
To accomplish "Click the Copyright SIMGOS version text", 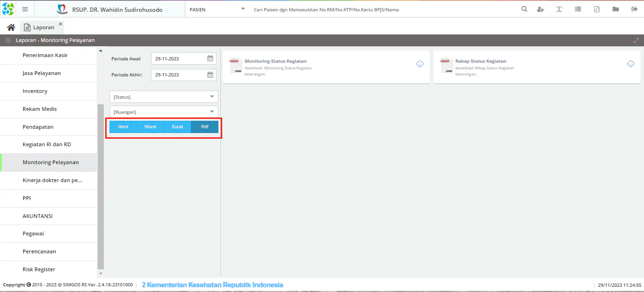I will pyautogui.click(x=68, y=285).
